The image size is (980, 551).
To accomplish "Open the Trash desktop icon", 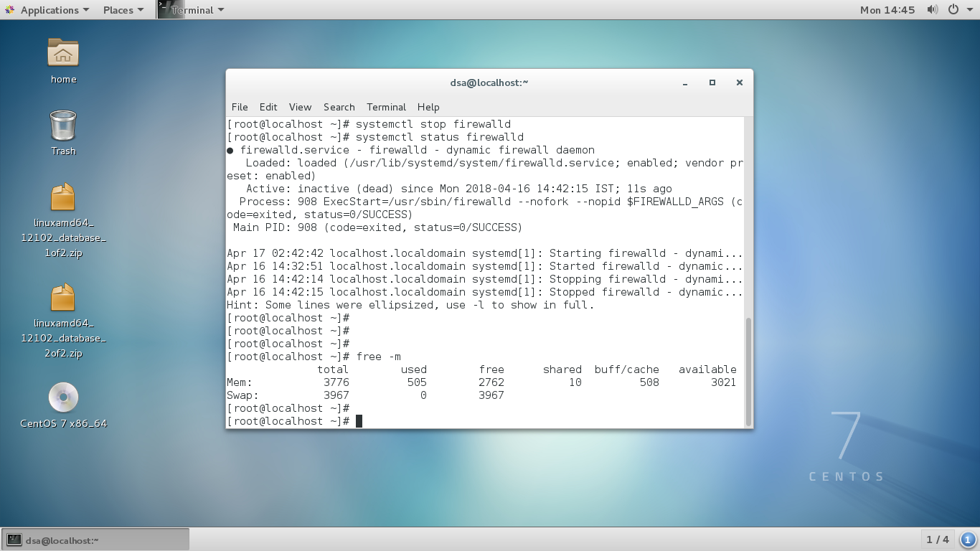I will [63, 125].
